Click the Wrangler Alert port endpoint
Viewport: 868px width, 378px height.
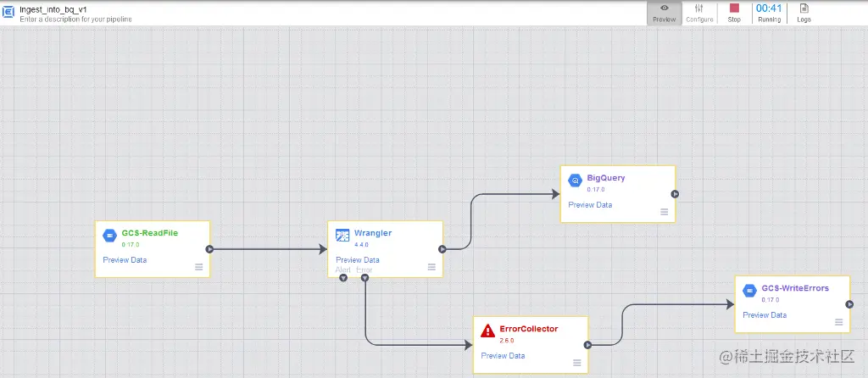point(343,277)
